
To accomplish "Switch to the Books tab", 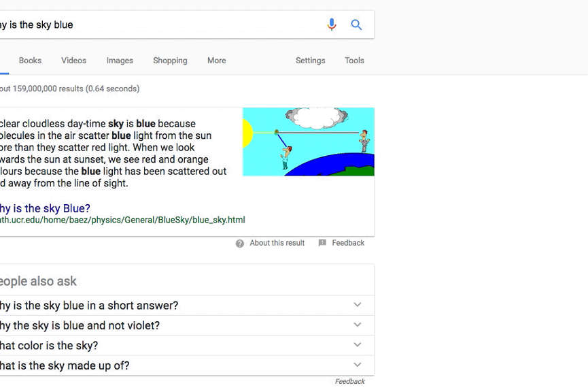I will pos(30,61).
